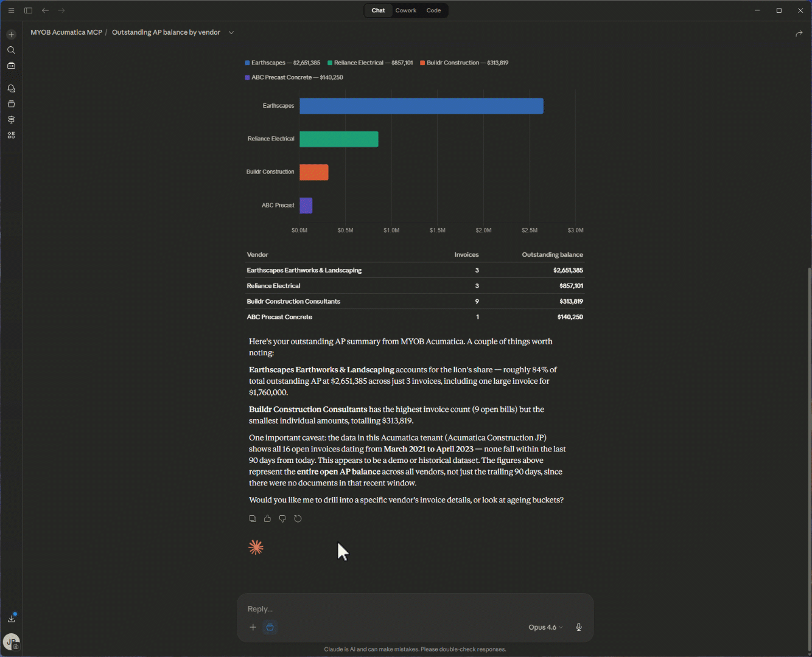Open the hamburger menu top left
Screen dimensions: 812x657
pos(11,10)
